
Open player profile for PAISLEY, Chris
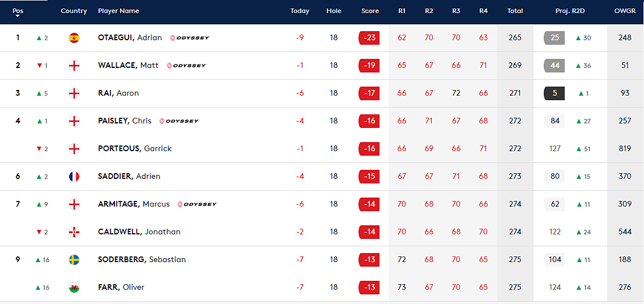coord(125,121)
